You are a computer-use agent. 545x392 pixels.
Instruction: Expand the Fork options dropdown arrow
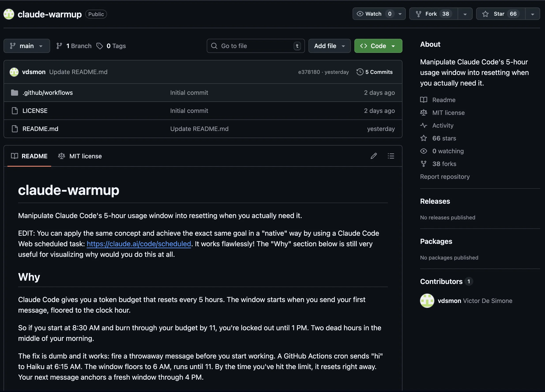(465, 14)
